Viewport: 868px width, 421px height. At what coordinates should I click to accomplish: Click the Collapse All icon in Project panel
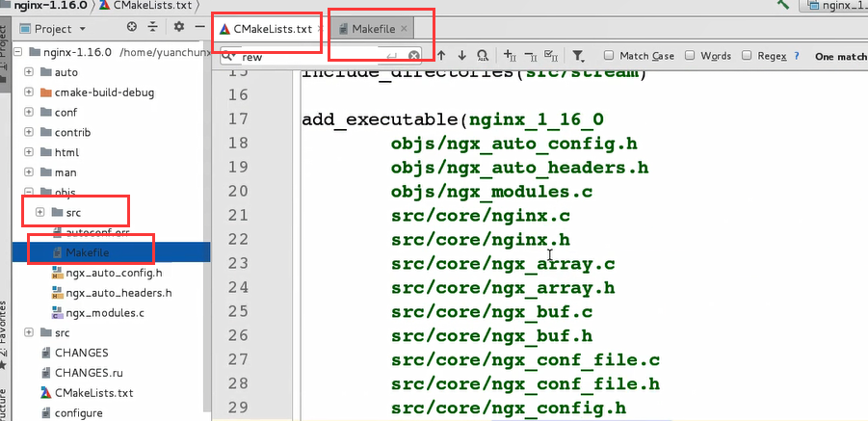pyautogui.click(x=153, y=27)
